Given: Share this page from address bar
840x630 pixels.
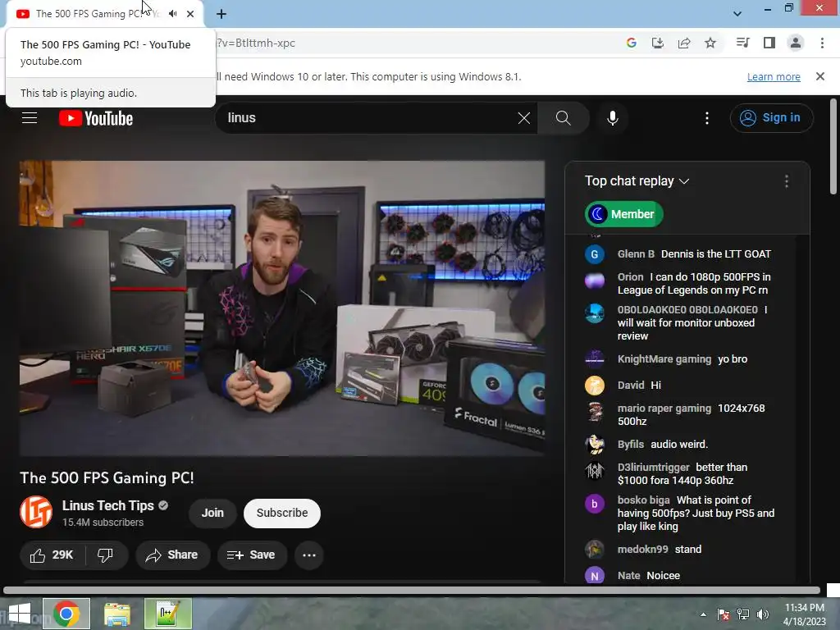Looking at the screenshot, I should (x=684, y=43).
